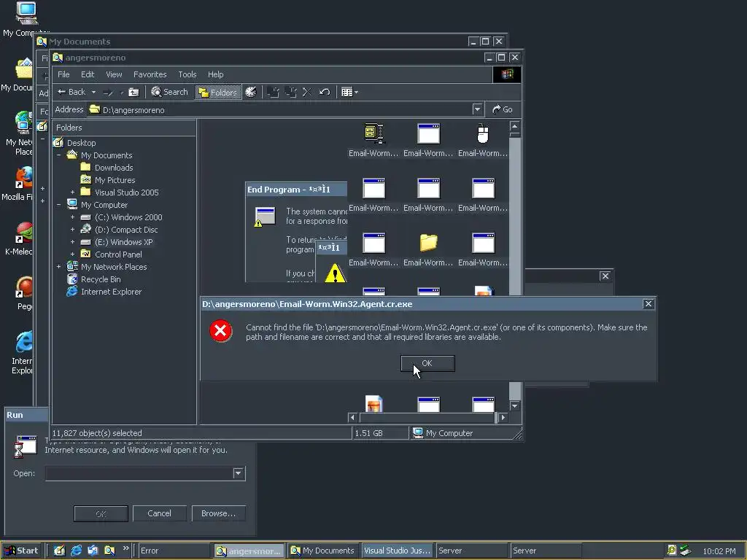Expand the My Network Places tree node
747x560 pixels.
coord(58,267)
